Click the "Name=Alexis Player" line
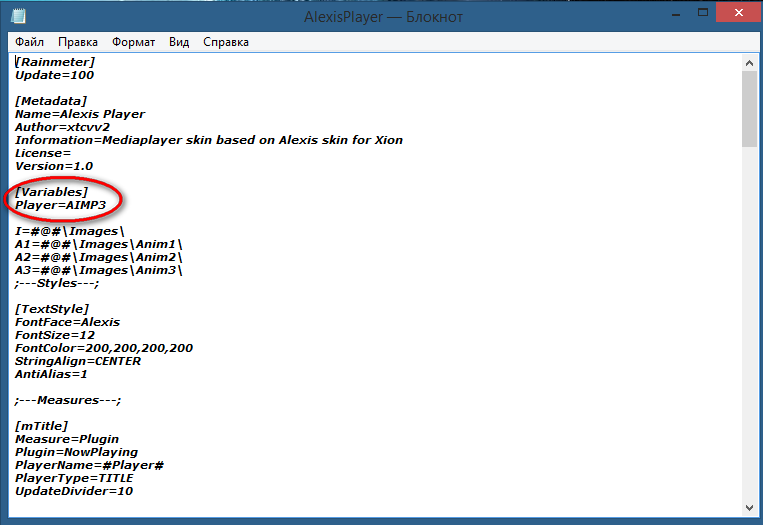The height and width of the screenshot is (525, 763). [x=80, y=114]
